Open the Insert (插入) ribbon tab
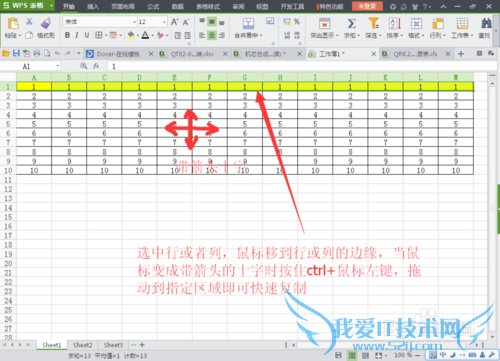This screenshot has height=361, width=500. 93,6
